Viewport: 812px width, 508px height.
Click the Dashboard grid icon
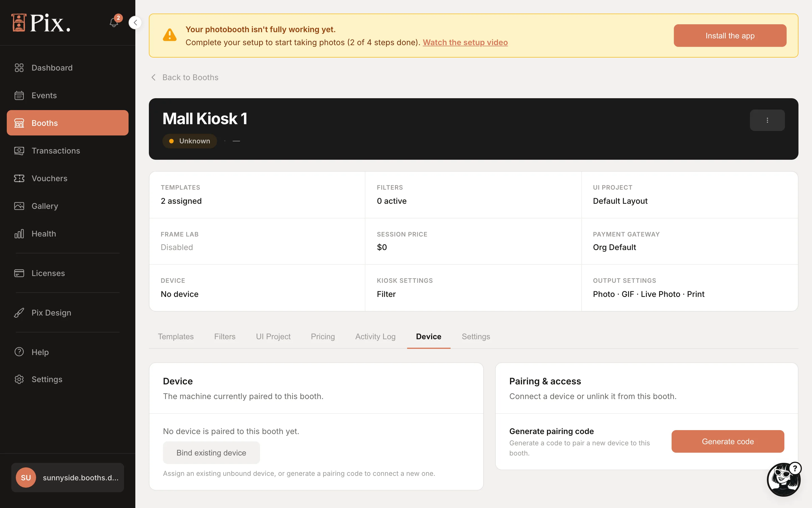click(x=19, y=68)
